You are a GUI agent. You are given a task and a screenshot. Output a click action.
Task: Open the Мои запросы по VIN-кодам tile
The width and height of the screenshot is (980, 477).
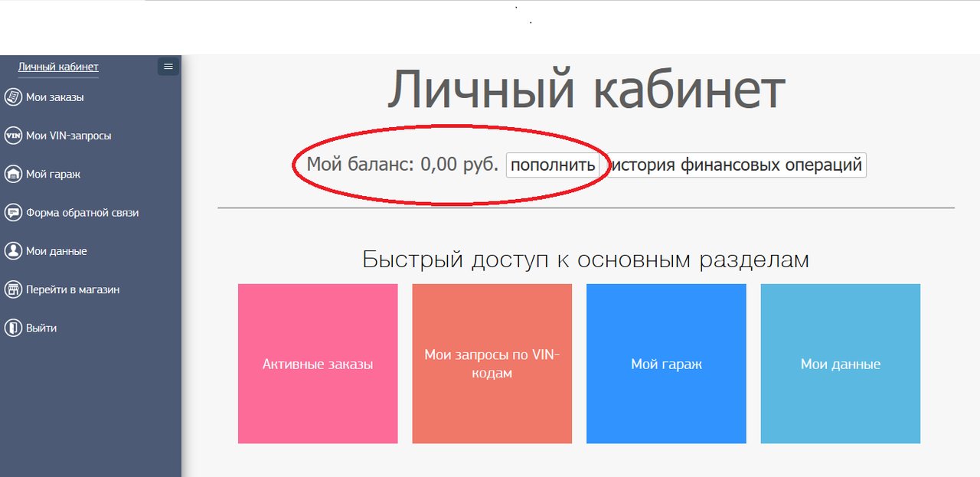point(492,364)
